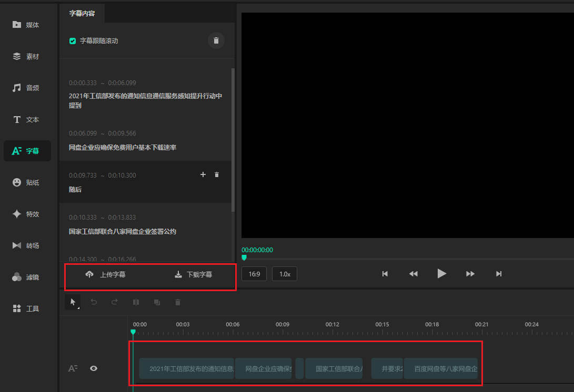Rewind the video playback
This screenshot has height=392, width=574.
point(414,274)
